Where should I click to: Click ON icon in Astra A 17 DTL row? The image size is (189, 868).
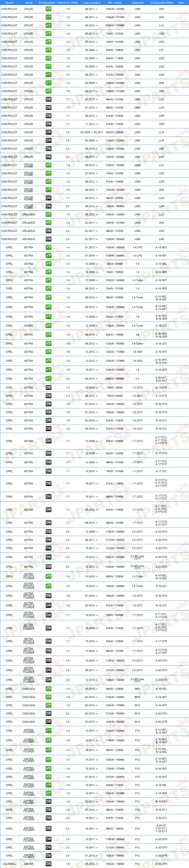coord(49,471)
